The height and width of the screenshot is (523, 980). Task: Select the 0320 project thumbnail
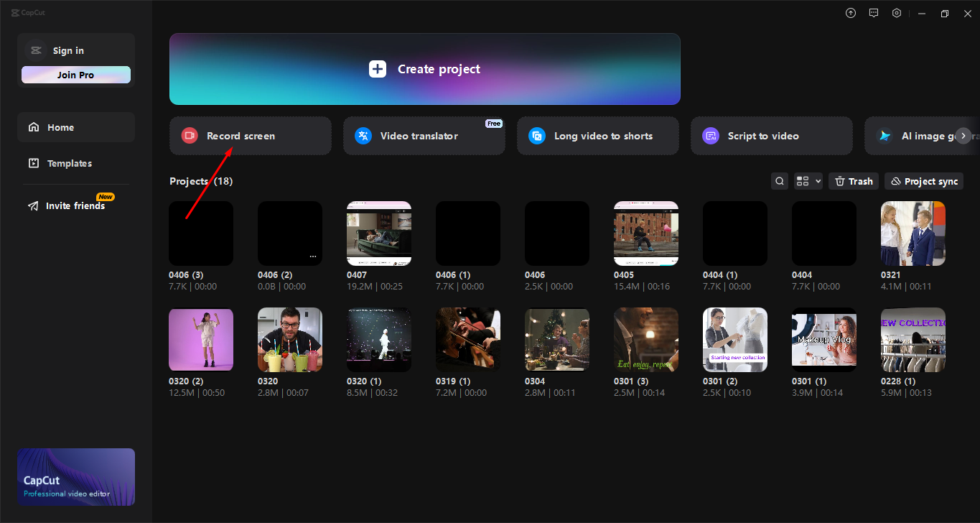click(x=290, y=340)
